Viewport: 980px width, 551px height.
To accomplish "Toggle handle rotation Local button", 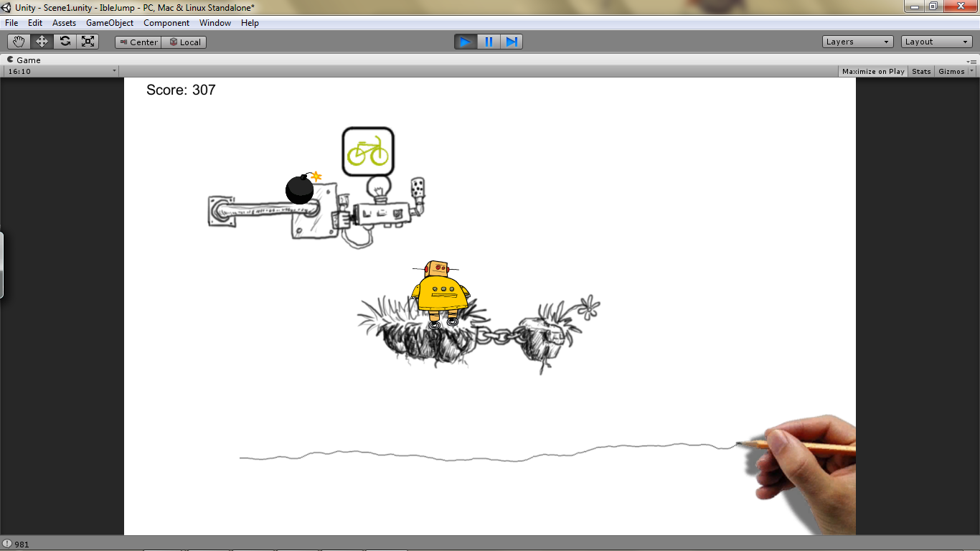I will tap(184, 42).
